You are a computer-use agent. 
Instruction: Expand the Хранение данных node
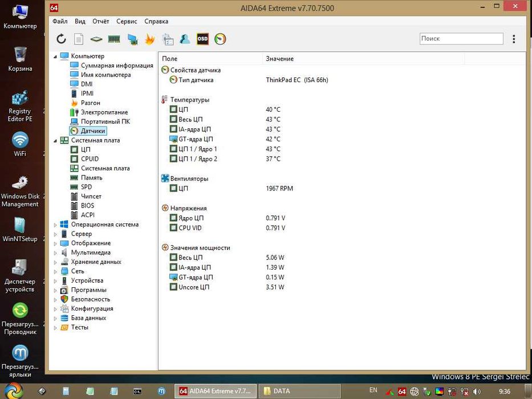pos(55,262)
